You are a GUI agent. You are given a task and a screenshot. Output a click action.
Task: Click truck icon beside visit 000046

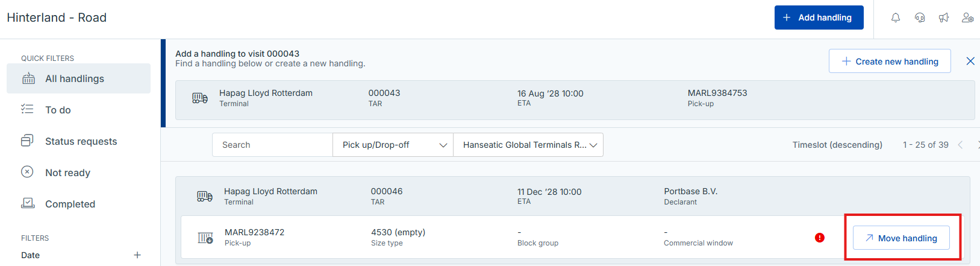205,196
